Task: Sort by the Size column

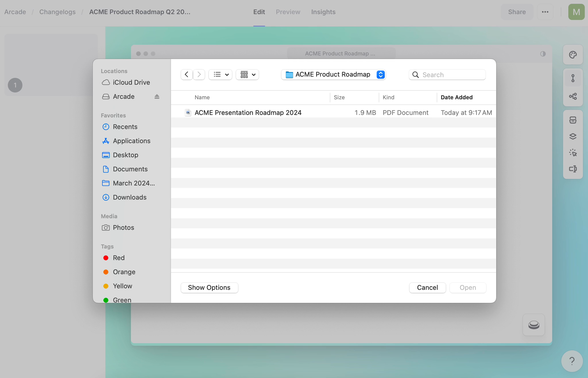Action: tap(339, 97)
